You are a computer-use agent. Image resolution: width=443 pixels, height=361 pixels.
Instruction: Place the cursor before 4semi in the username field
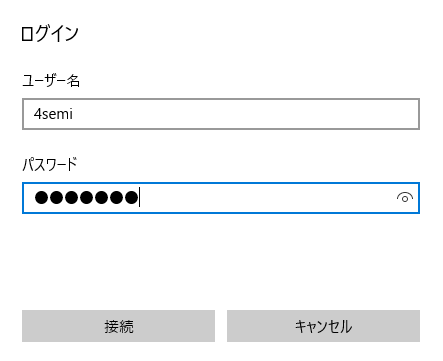point(33,114)
